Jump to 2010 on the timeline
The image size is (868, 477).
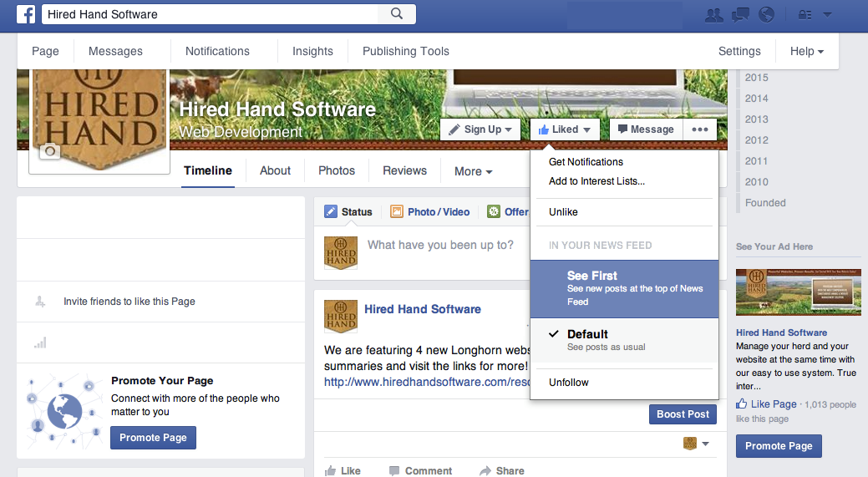(756, 182)
